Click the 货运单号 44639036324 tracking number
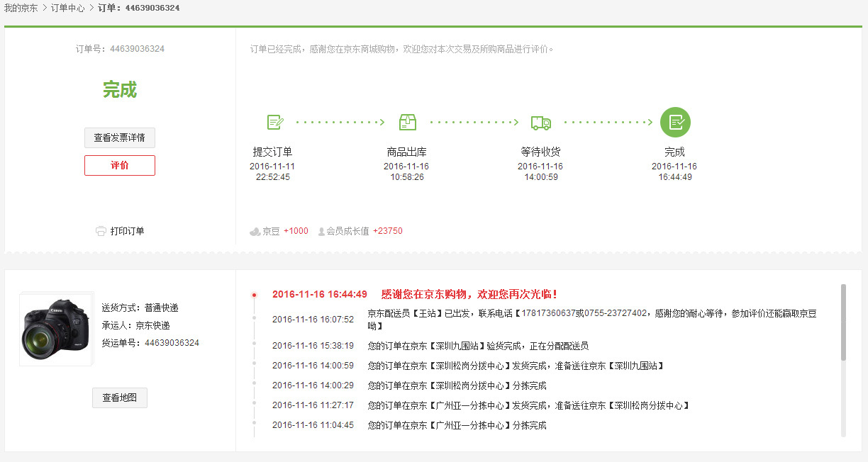Screen dimensions: 868x462 (172, 343)
